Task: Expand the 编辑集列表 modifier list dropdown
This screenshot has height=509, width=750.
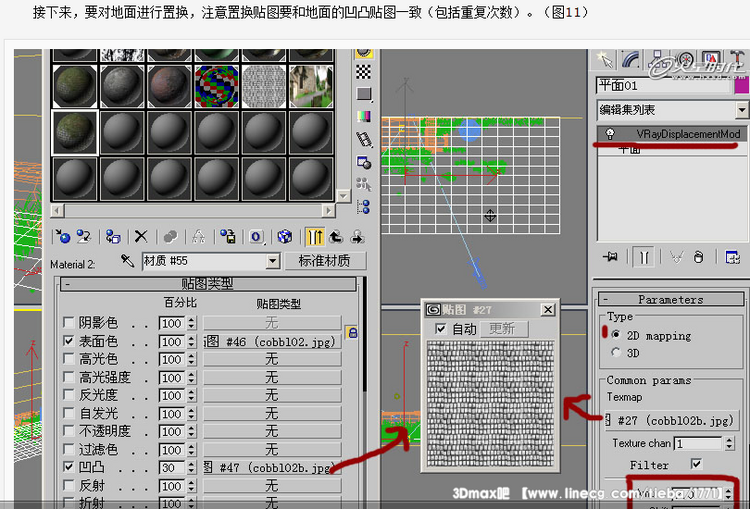Action: click(x=741, y=110)
